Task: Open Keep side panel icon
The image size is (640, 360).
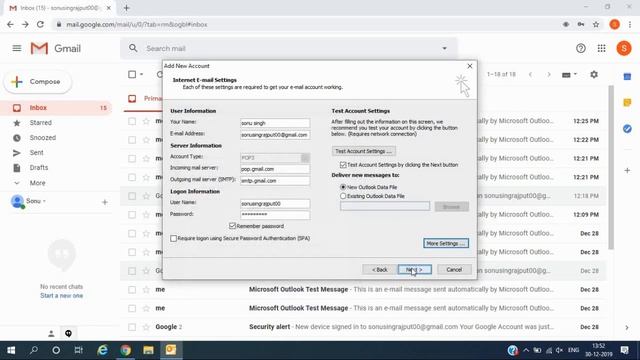Action: click(627, 102)
